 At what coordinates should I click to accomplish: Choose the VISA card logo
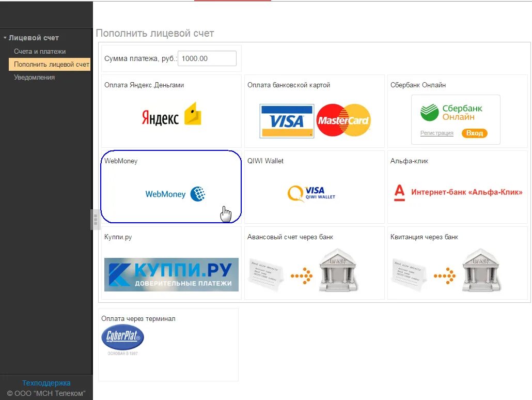287,121
